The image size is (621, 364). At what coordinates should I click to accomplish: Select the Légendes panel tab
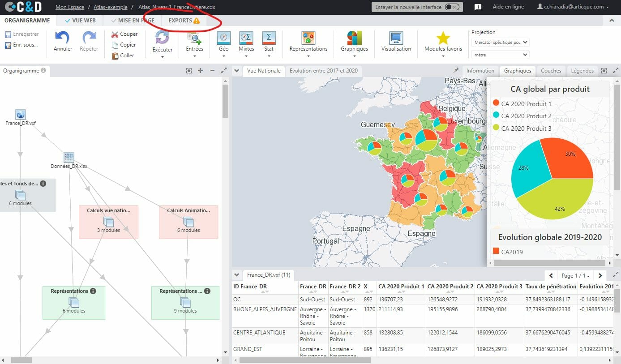tap(582, 71)
